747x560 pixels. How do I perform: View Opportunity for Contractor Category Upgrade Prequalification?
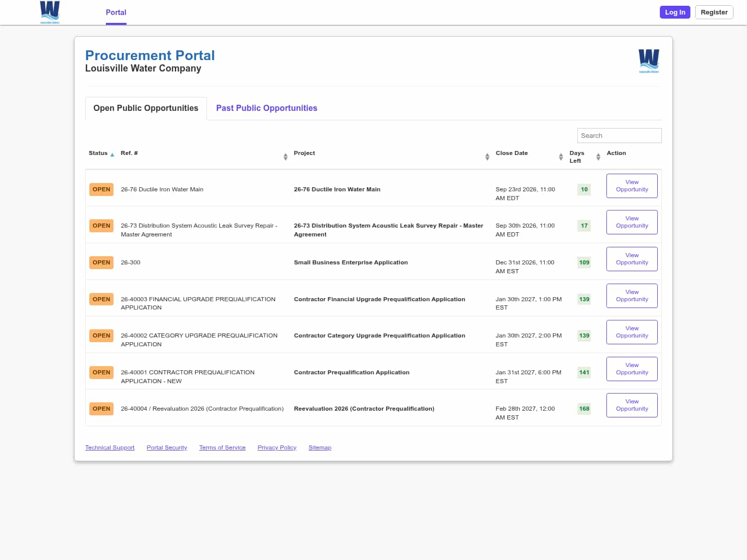click(632, 332)
